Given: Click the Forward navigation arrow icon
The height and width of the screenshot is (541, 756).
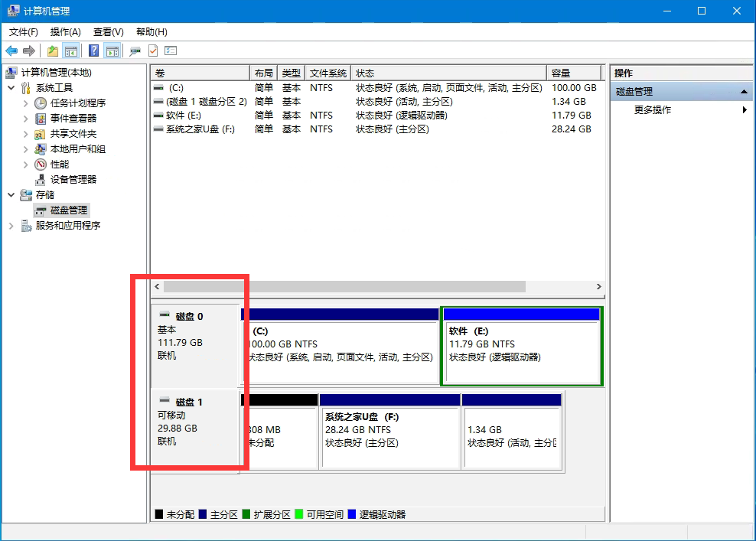Looking at the screenshot, I should pos(28,51).
